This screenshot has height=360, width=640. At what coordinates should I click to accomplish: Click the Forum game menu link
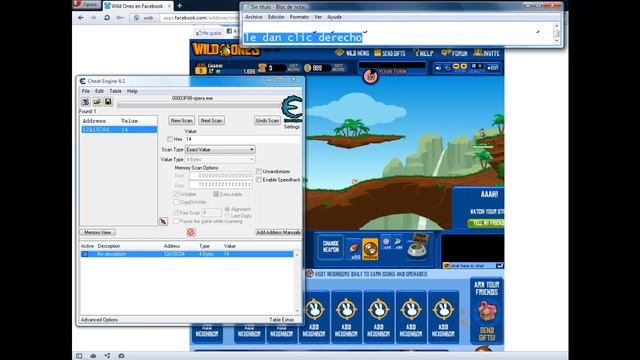point(455,53)
